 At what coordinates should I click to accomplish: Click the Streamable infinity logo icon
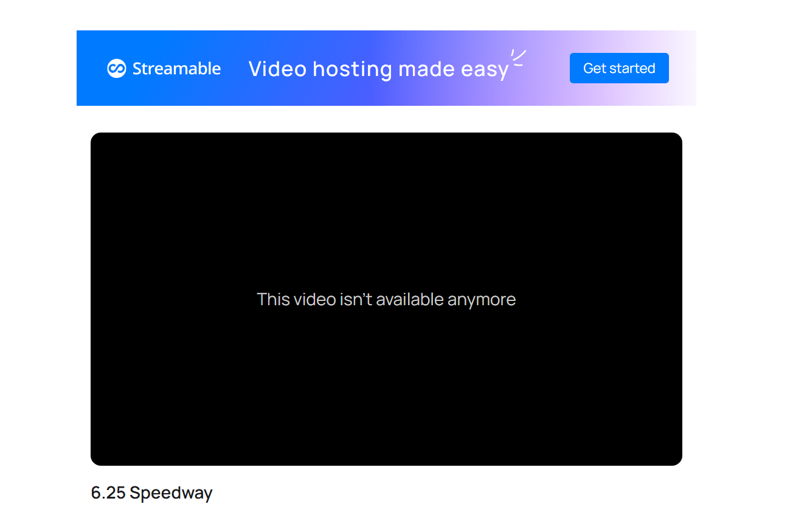116,69
